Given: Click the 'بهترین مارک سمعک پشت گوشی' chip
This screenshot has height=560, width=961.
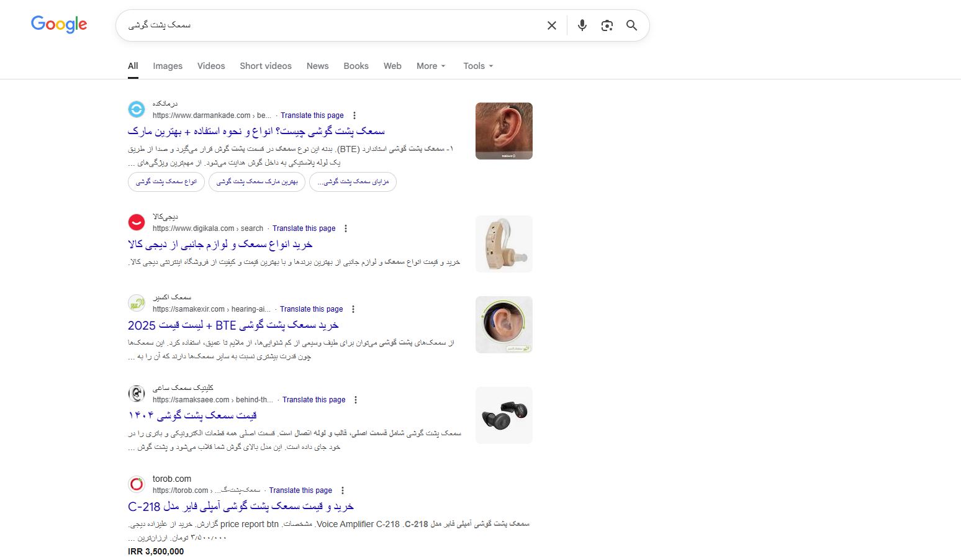Looking at the screenshot, I should (257, 182).
